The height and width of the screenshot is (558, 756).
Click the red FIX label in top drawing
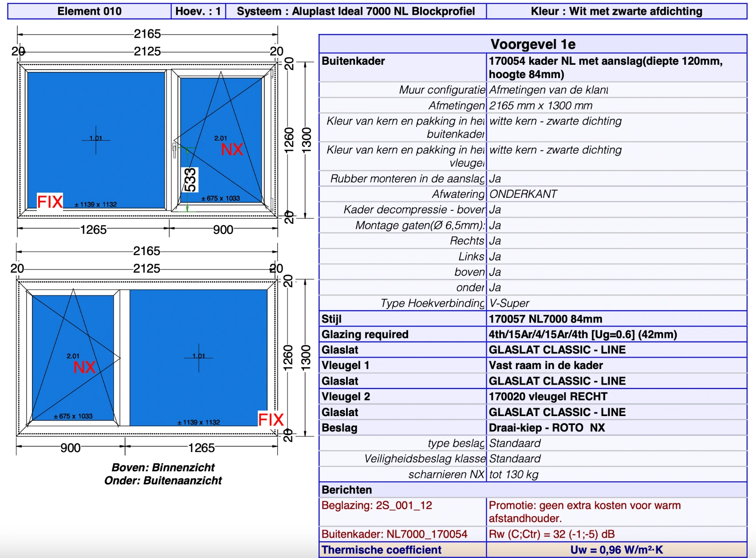[50, 202]
